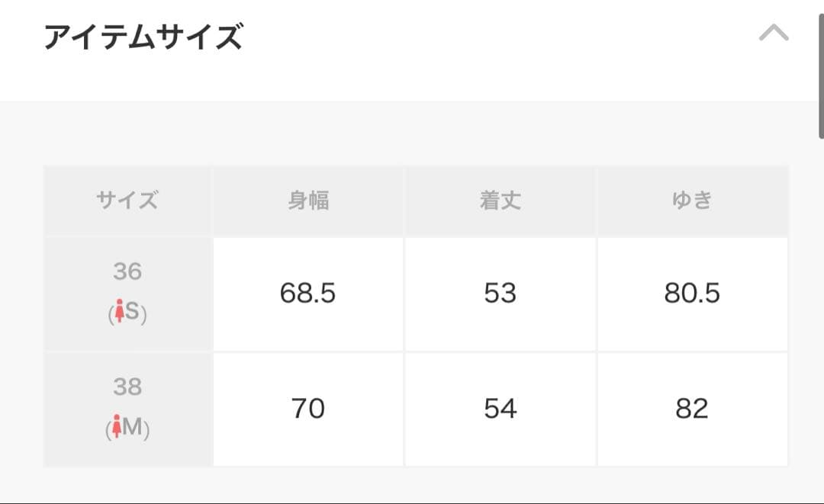Image resolution: width=824 pixels, height=504 pixels.
Task: Click the red woman icon beside S
Action: coord(118,313)
